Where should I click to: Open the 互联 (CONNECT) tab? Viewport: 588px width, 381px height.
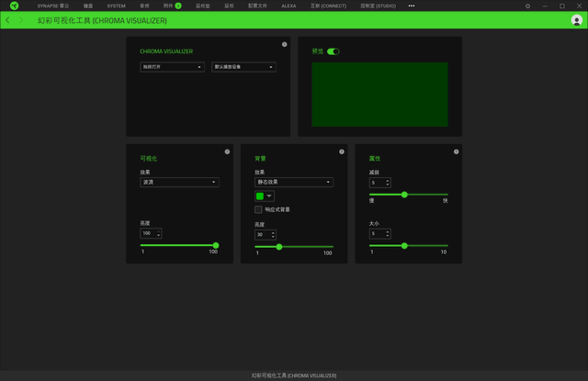coord(329,6)
